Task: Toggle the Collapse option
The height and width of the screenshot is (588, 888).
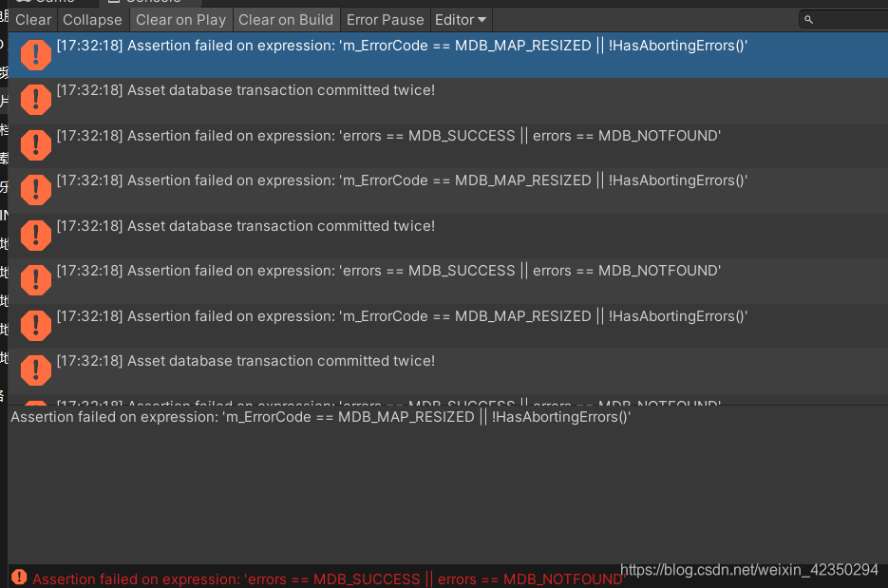Action: (x=92, y=19)
